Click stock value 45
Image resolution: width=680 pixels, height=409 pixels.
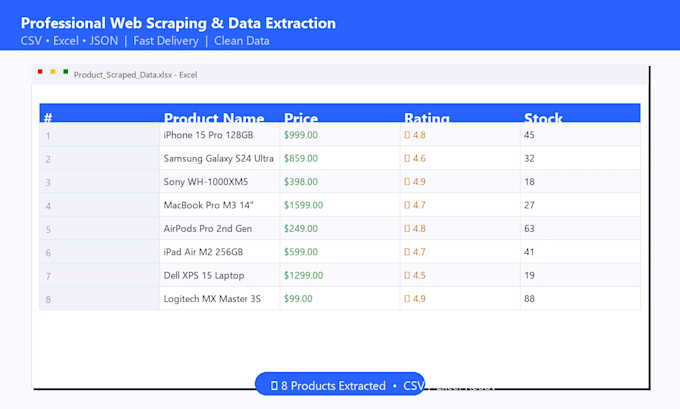(x=529, y=135)
